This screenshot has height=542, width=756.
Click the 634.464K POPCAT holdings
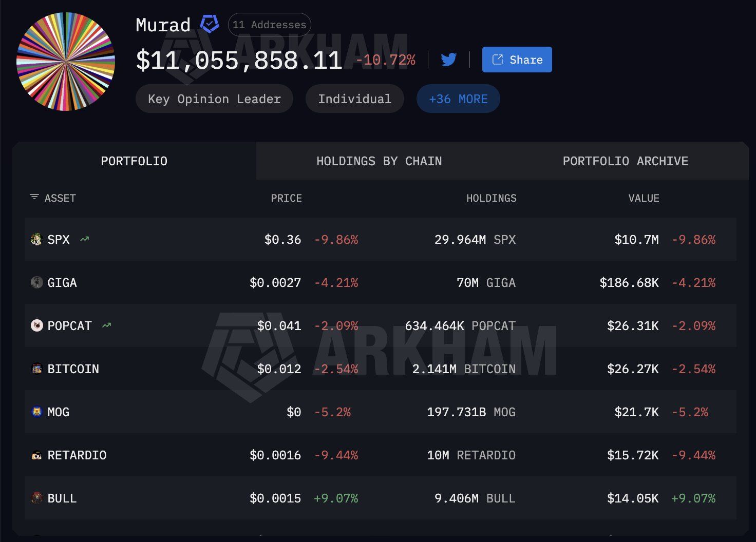click(460, 325)
